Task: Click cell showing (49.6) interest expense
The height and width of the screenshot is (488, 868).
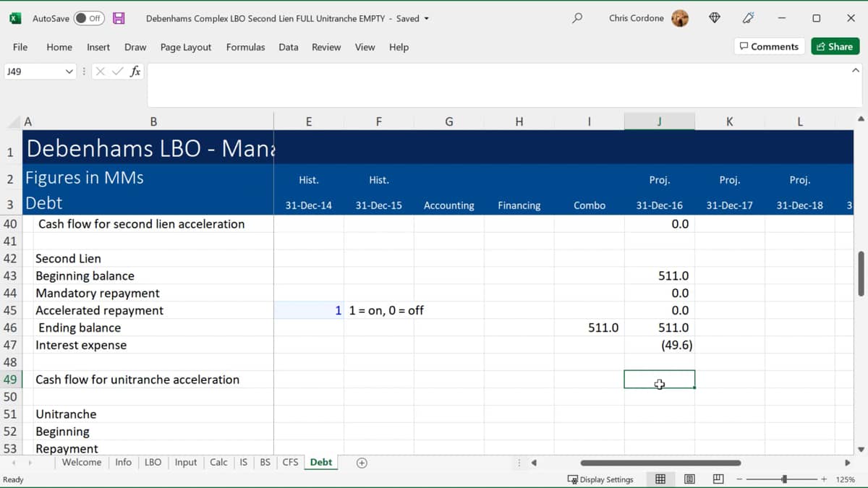Action: point(659,345)
